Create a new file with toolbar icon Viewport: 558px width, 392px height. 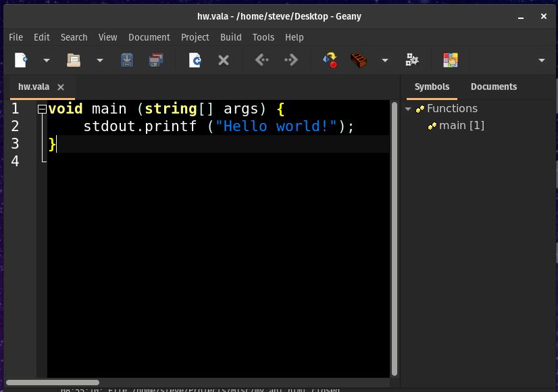tap(21, 60)
